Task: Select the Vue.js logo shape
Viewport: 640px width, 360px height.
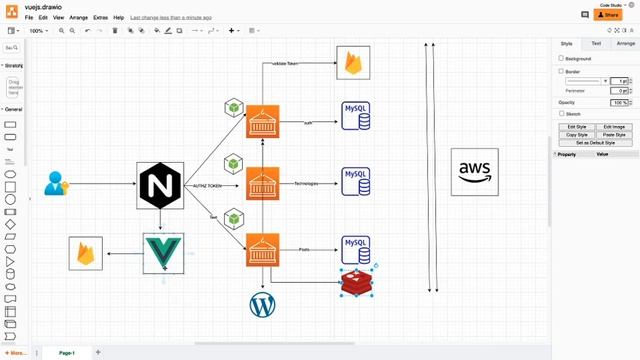Action: pos(163,253)
